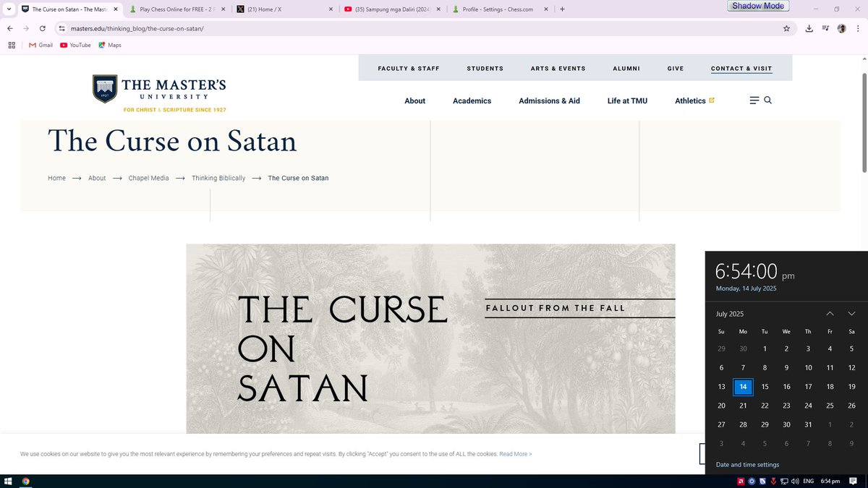This screenshot has width=868, height=488.
Task: Go to Thinking Biblically breadcrumb
Action: 218,178
